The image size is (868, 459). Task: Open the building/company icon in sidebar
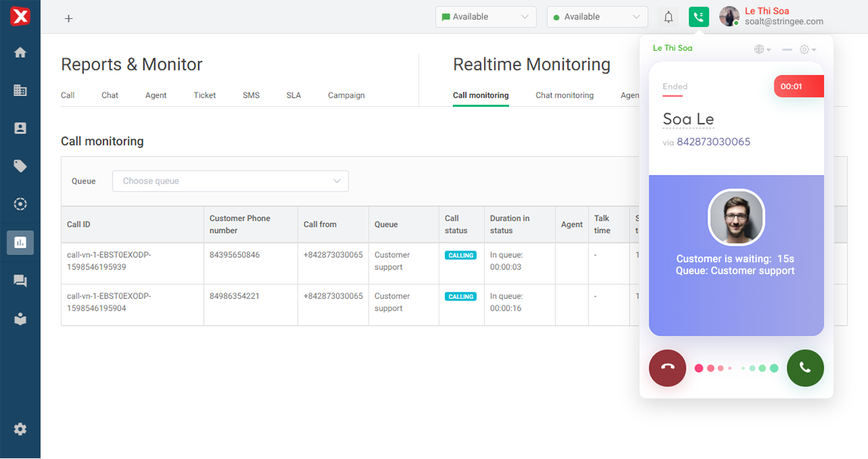[20, 90]
